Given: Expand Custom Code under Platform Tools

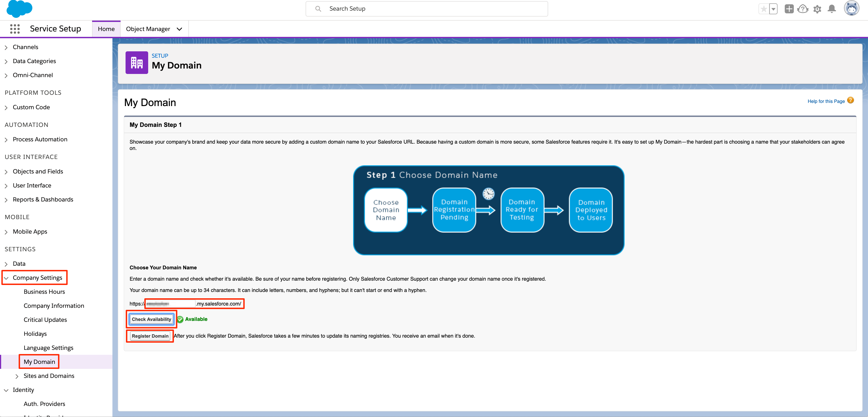Looking at the screenshot, I should click(6, 107).
